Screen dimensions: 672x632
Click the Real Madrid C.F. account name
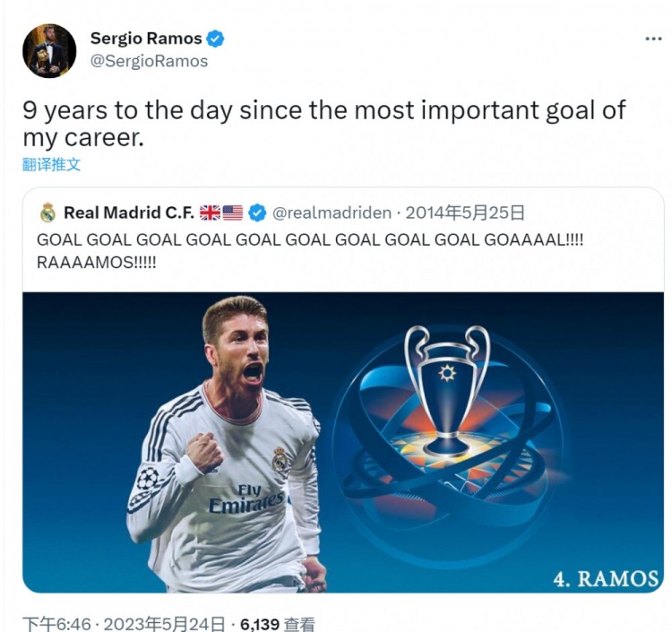click(128, 212)
